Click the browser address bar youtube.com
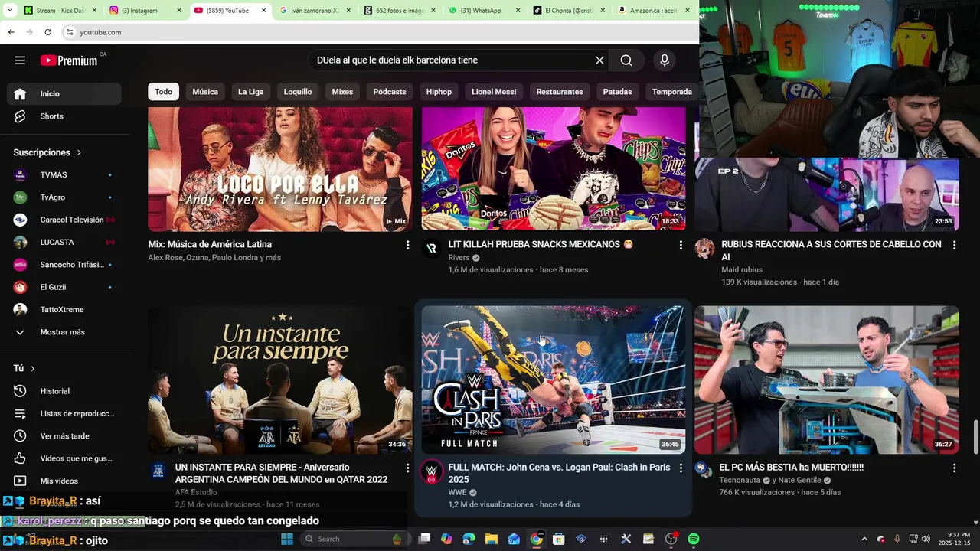This screenshot has height=551, width=980. [100, 32]
